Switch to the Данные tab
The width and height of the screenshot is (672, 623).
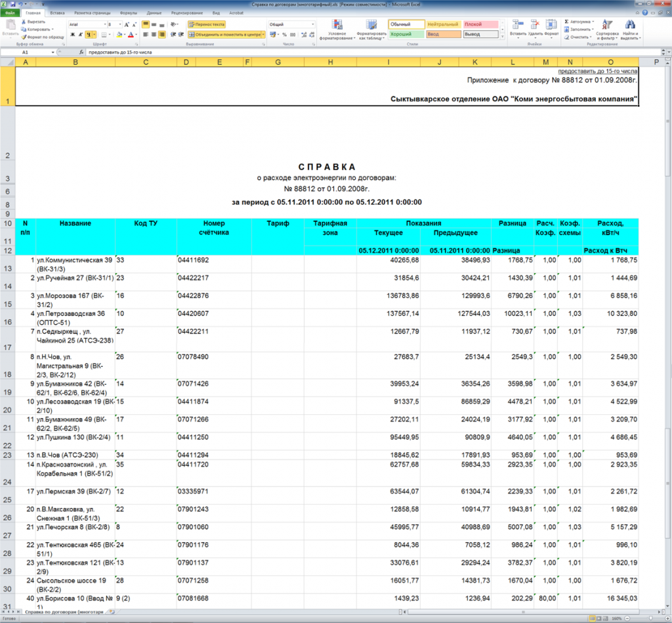(x=154, y=13)
